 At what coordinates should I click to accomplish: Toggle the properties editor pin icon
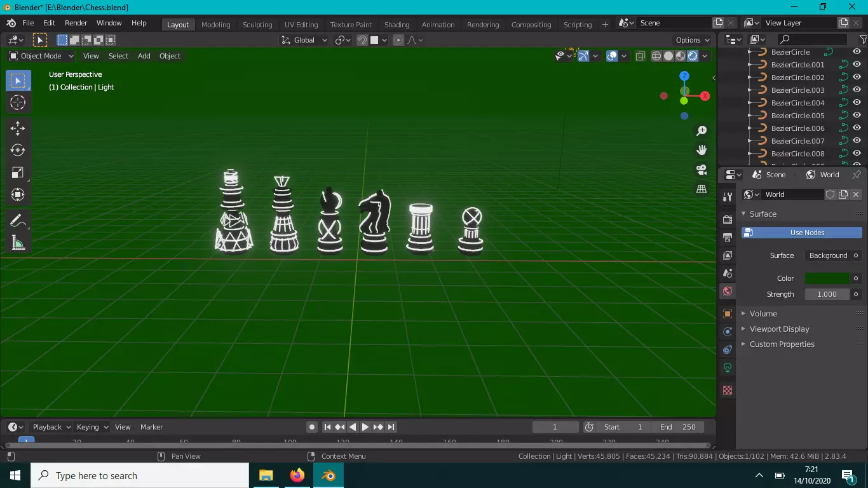tap(857, 175)
